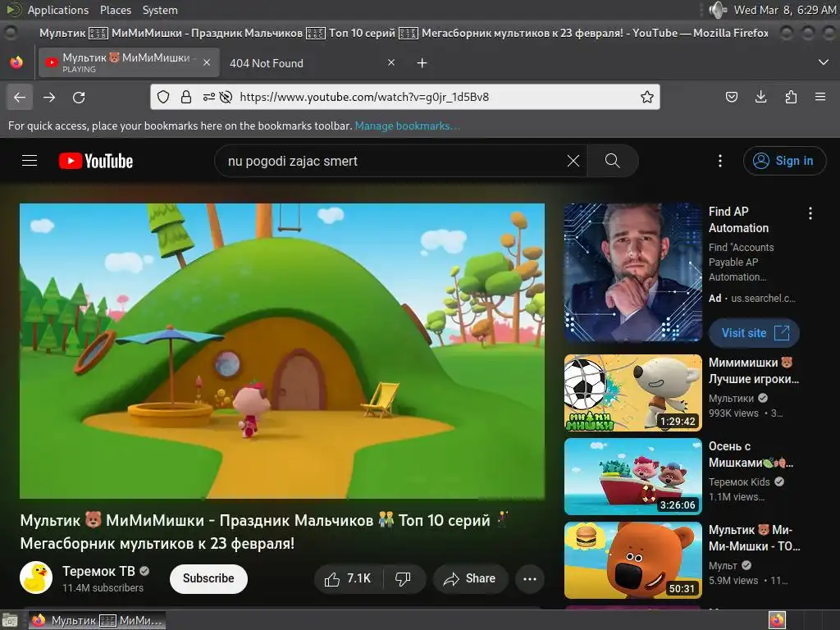Open the tracking protection shield icon
The width and height of the screenshot is (840, 630).
[163, 97]
